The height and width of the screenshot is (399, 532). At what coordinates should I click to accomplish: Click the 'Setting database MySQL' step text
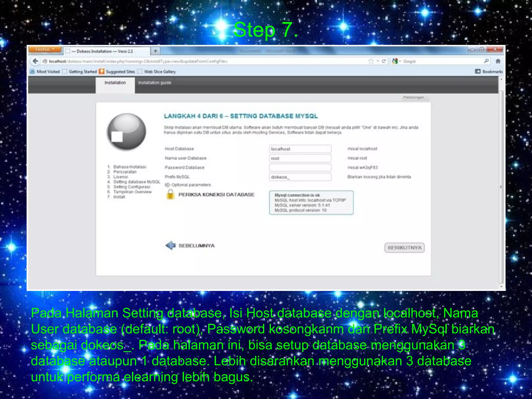click(x=137, y=182)
